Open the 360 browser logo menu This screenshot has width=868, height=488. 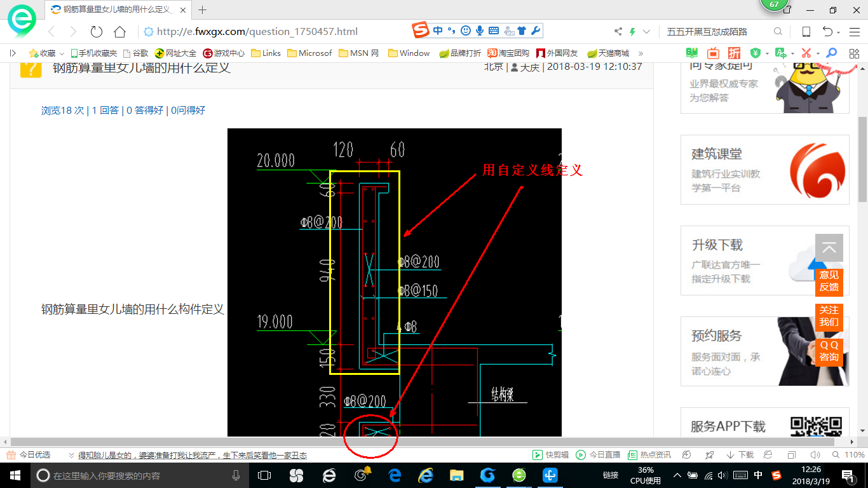pyautogui.click(x=21, y=21)
